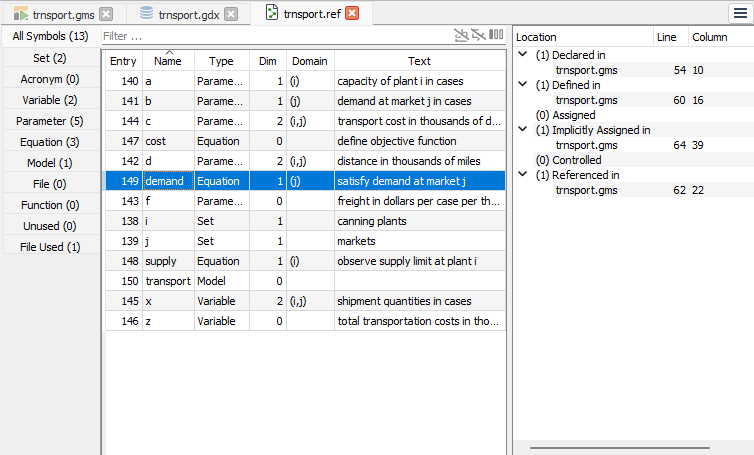This screenshot has height=455, width=754.
Task: Toggle the second crossed-out filter icon in filter bar
Action: (x=479, y=36)
